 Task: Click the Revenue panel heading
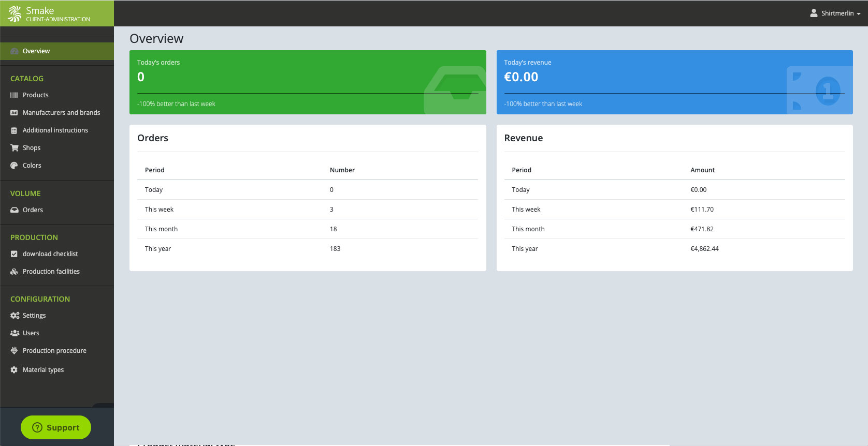click(524, 138)
